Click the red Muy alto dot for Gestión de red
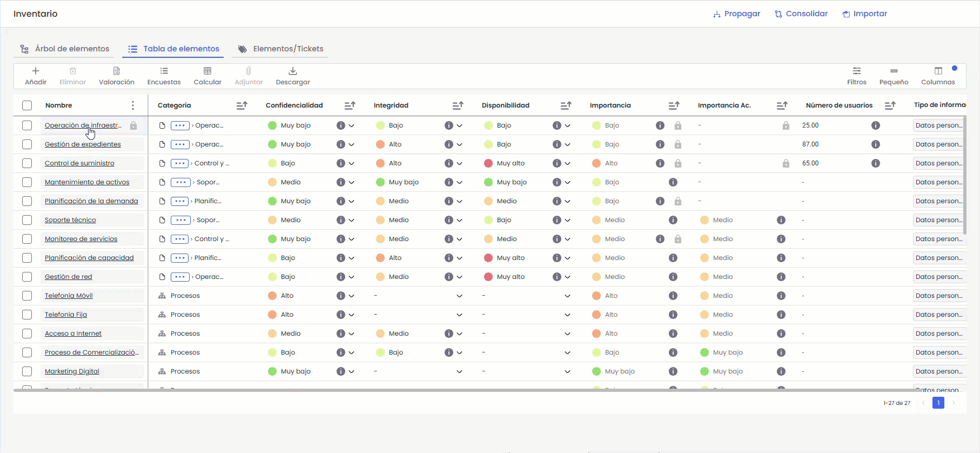This screenshot has width=980, height=453. click(x=488, y=277)
